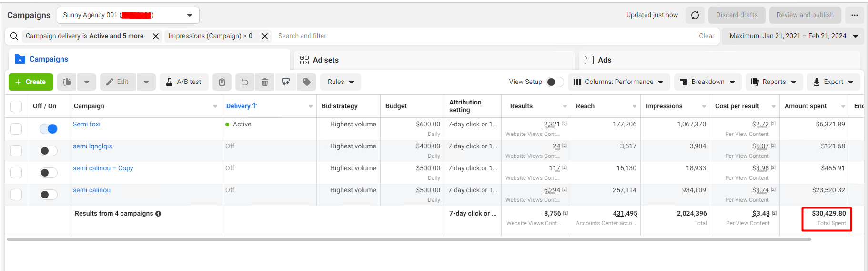Open the Semi foxi campaign link

click(87, 124)
